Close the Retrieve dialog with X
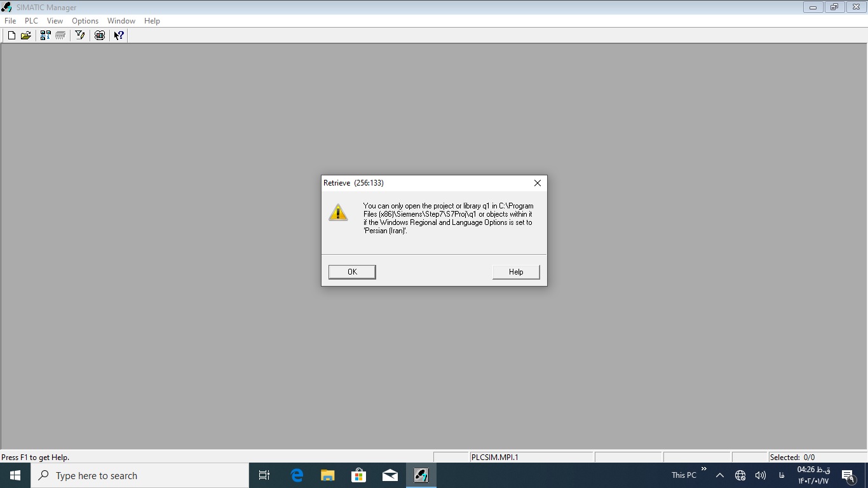 click(538, 183)
